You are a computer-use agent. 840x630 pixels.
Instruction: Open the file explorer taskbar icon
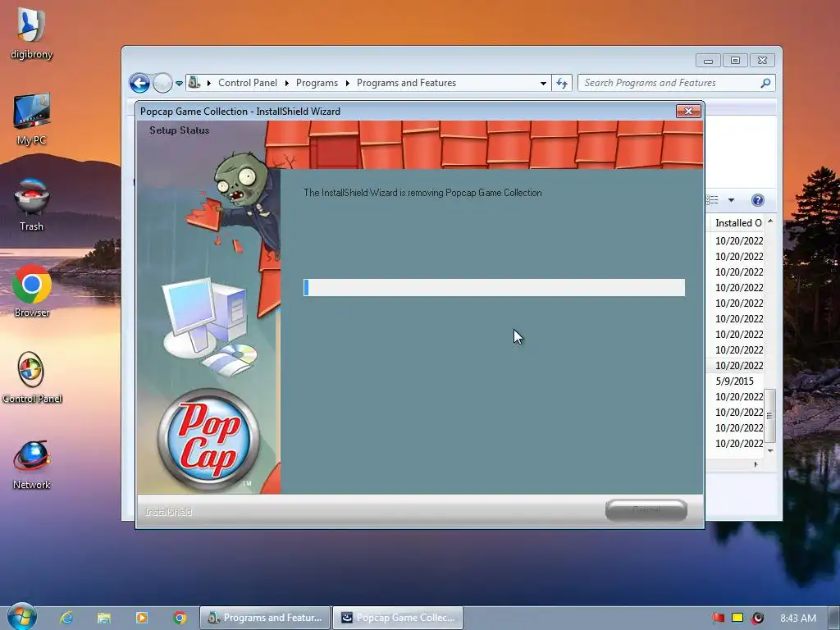point(104,618)
